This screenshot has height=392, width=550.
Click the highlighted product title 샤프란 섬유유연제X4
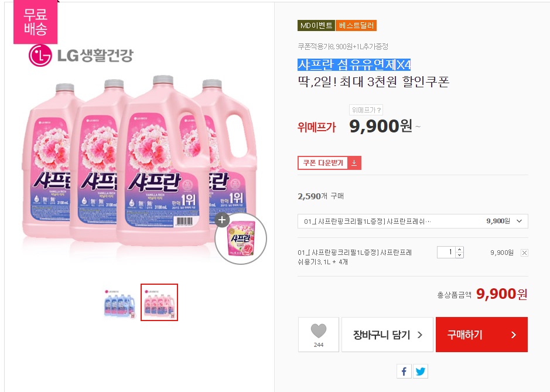tap(354, 64)
